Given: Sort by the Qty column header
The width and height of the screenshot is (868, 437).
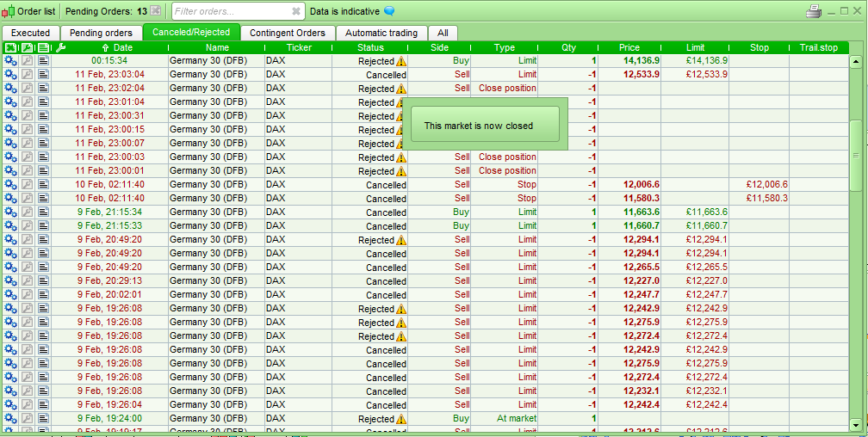Looking at the screenshot, I should coord(568,47).
